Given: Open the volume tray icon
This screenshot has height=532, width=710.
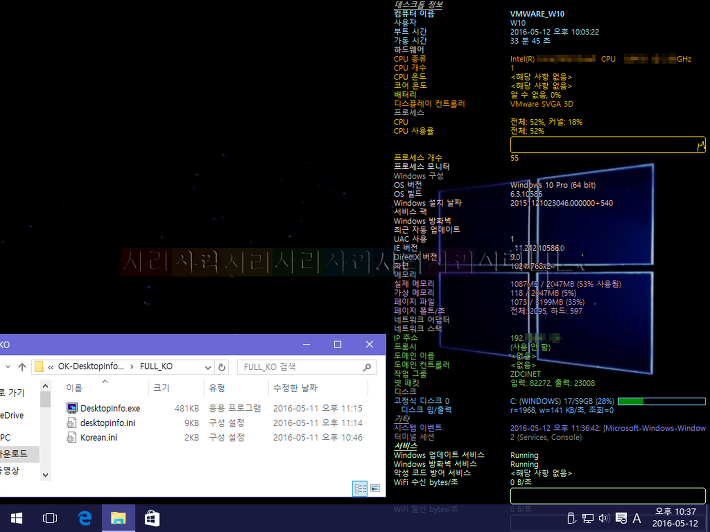Looking at the screenshot, I should tap(604, 518).
